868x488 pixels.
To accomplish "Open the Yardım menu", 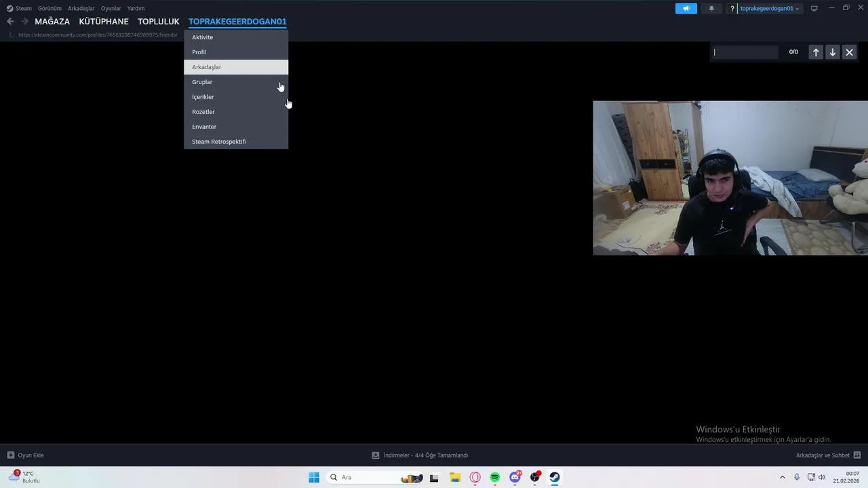I will pos(136,8).
